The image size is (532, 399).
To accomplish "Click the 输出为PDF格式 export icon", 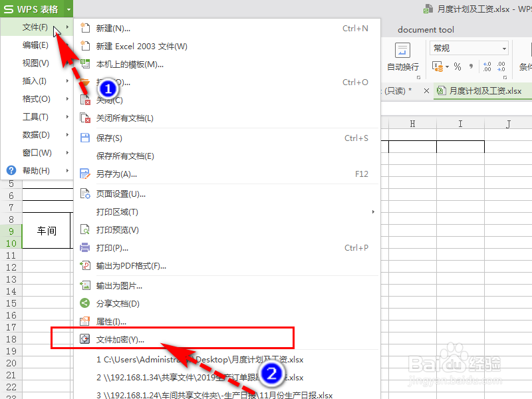I will [x=85, y=265].
